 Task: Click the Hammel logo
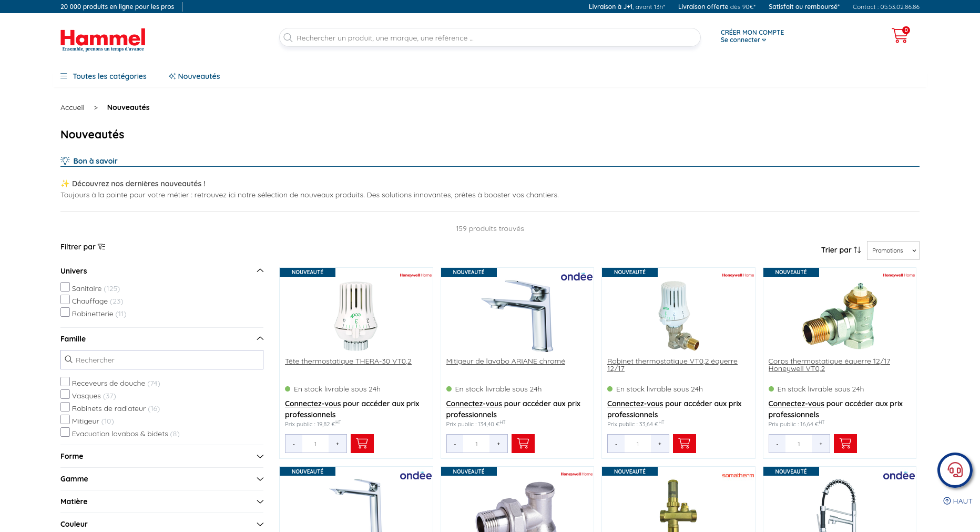(103, 39)
